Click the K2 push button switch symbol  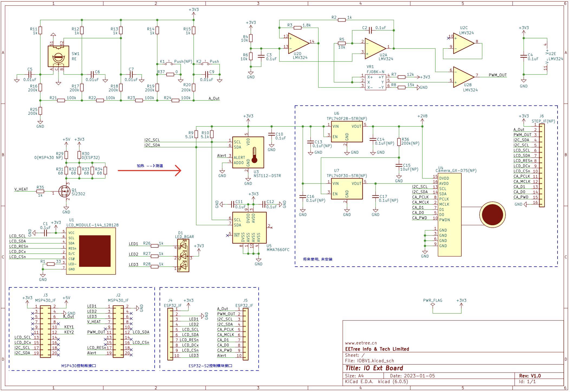(205, 63)
